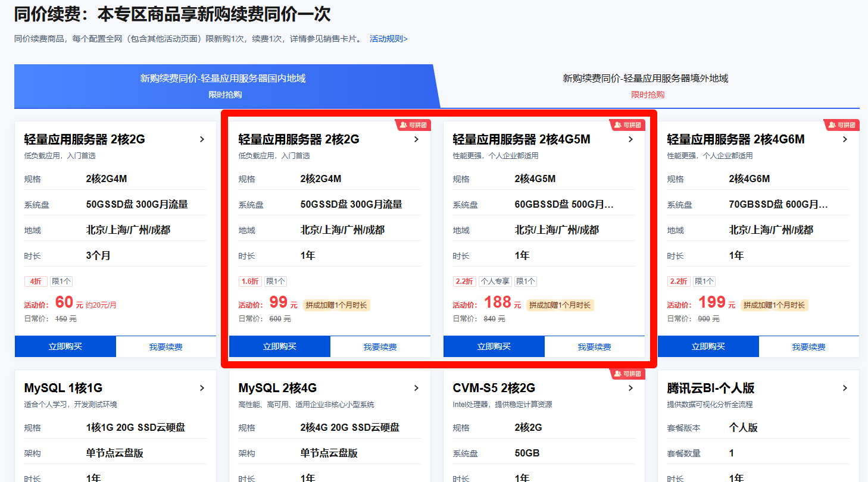Open the 活动规则 link

pos(388,39)
